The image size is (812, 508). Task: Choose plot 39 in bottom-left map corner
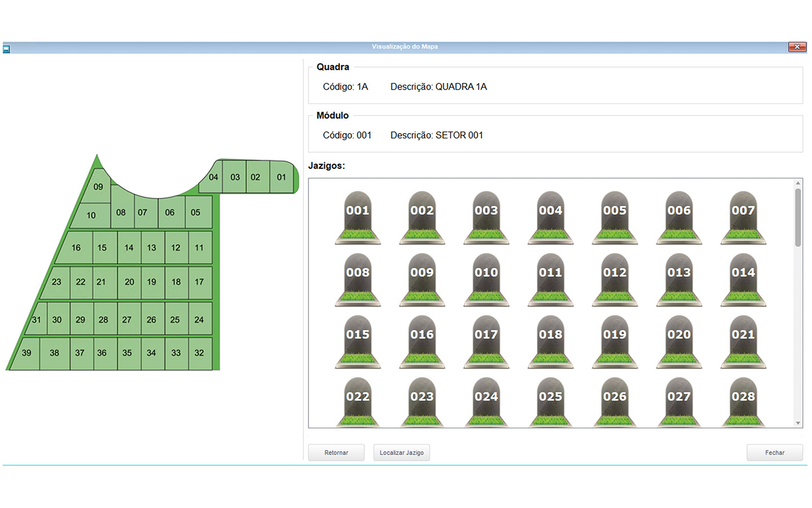pyautogui.click(x=27, y=353)
